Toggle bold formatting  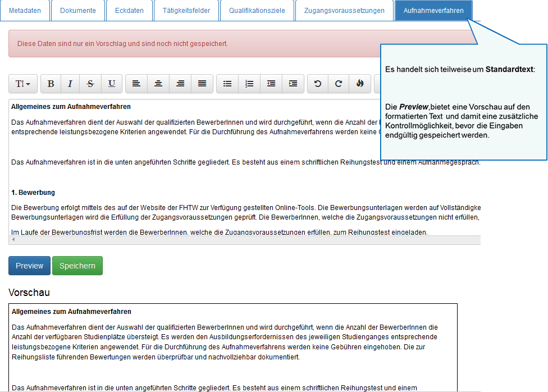click(51, 84)
